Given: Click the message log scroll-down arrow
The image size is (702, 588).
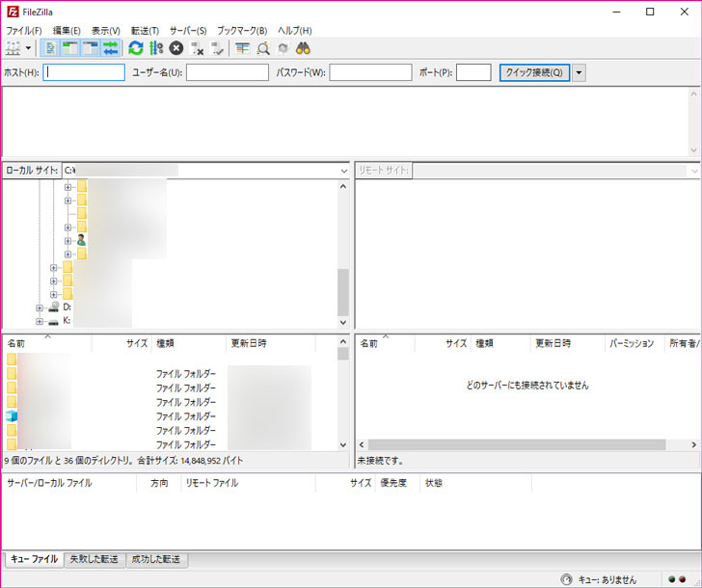Looking at the screenshot, I should tap(693, 150).
